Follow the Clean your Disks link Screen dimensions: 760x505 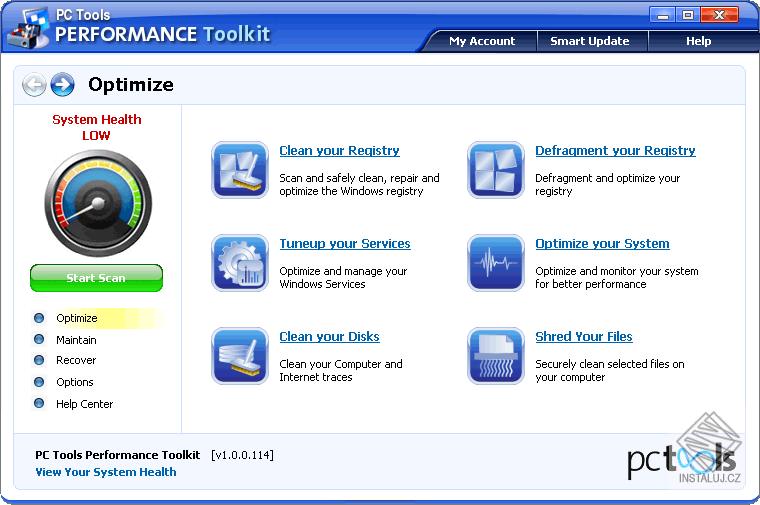pyautogui.click(x=329, y=337)
